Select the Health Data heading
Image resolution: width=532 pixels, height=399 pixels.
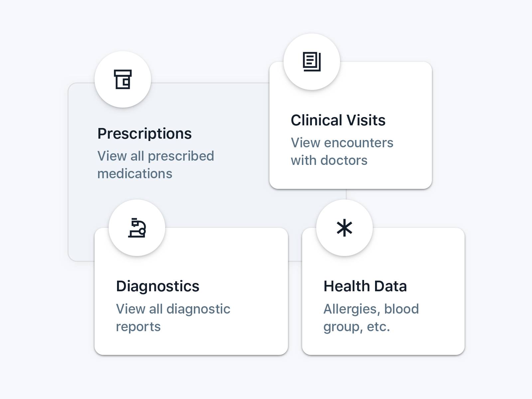[365, 286]
